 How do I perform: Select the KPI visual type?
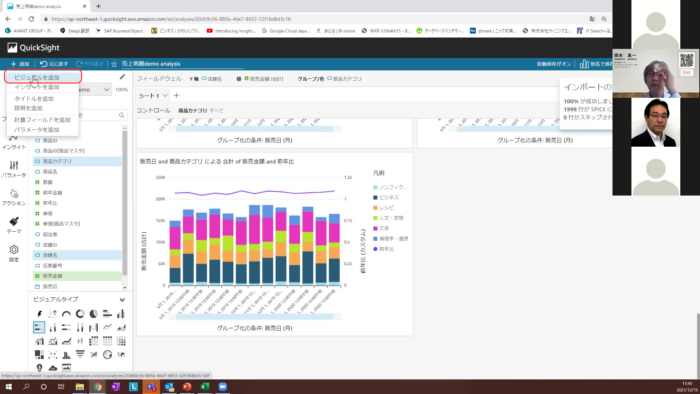[x=53, y=314]
